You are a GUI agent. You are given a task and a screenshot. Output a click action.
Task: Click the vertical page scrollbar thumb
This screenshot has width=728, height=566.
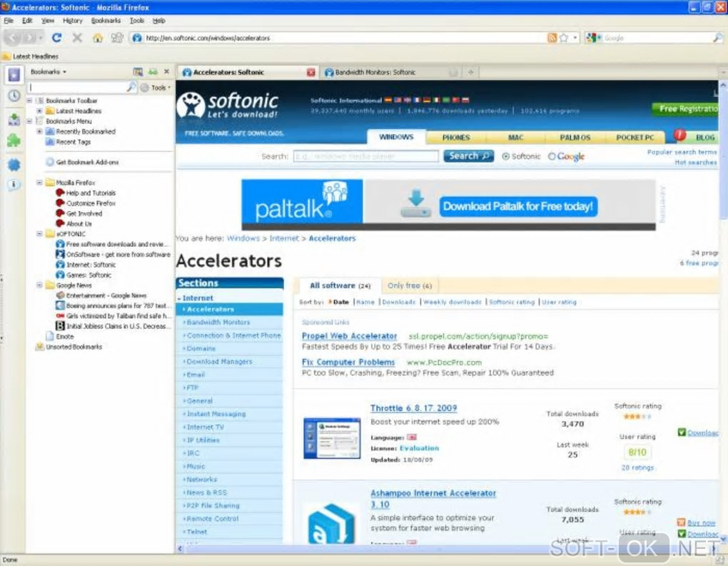[723, 153]
